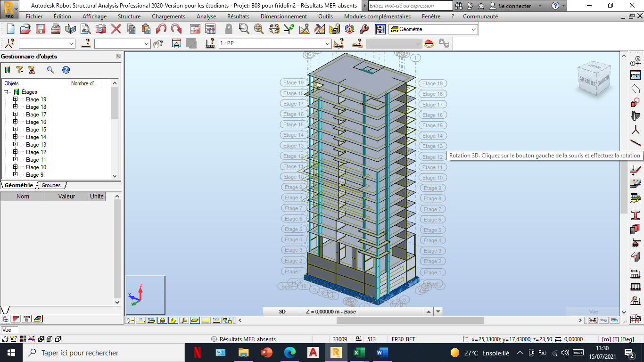Click the keyword search input field
The width and height of the screenshot is (644, 362).
coord(410,6)
